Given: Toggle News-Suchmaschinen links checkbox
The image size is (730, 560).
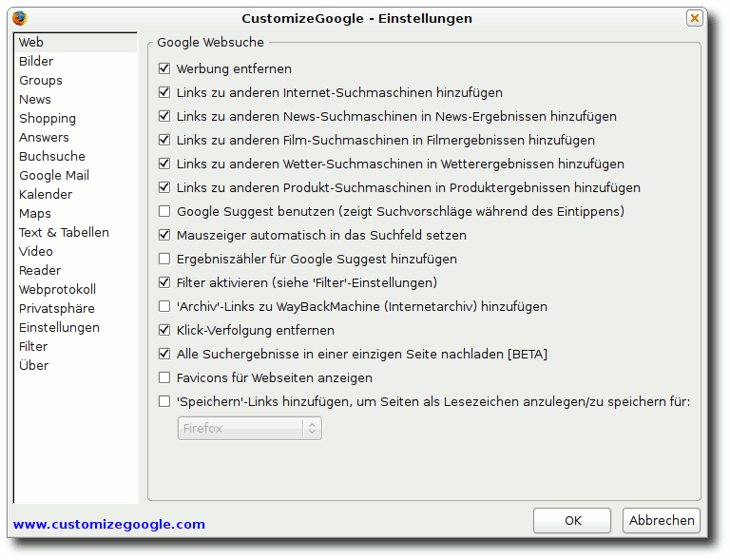Looking at the screenshot, I should point(164,116).
